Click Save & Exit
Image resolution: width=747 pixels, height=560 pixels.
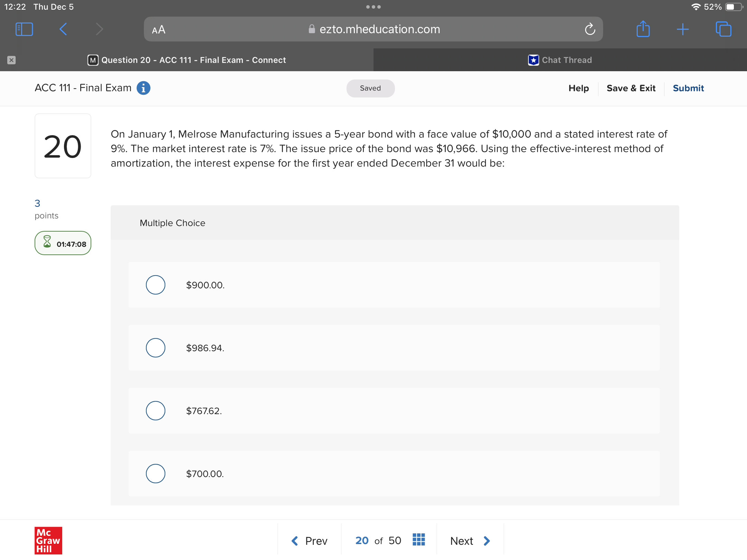pyautogui.click(x=631, y=88)
